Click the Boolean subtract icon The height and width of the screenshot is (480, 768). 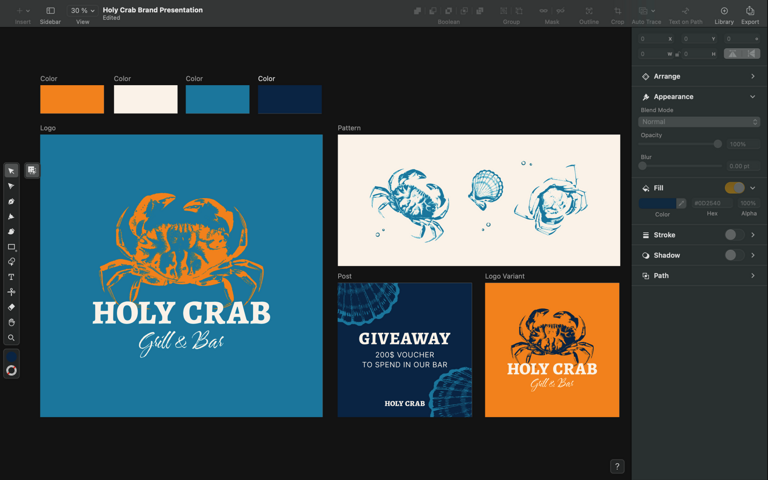[433, 11]
